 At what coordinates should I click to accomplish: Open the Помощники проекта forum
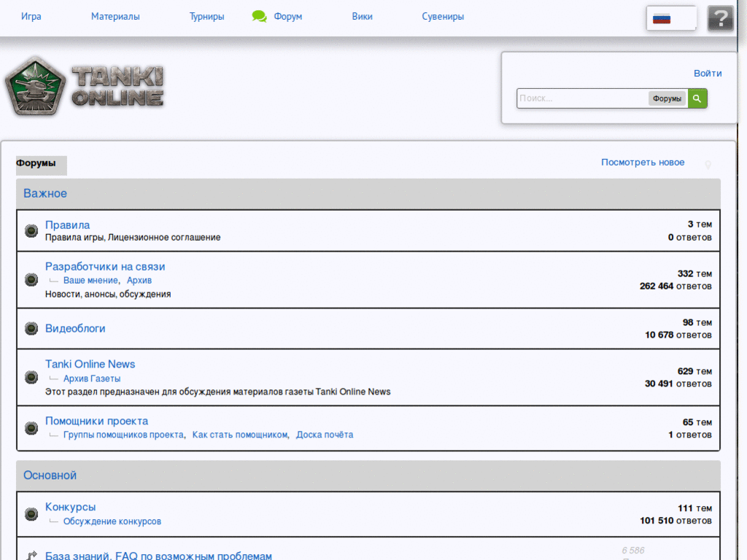point(97,421)
